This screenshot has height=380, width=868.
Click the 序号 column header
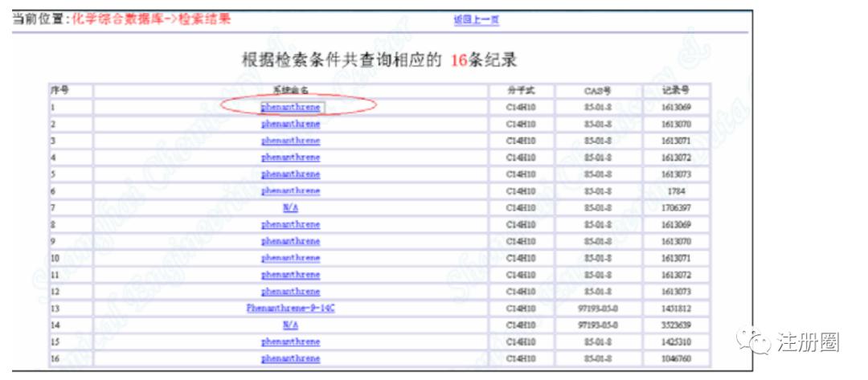pyautogui.click(x=59, y=91)
